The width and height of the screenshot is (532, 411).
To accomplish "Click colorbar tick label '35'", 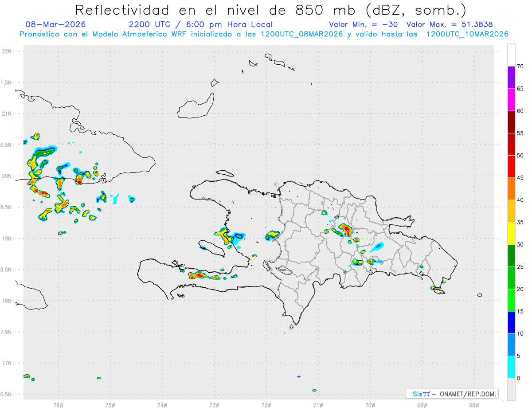I will (x=520, y=222).
